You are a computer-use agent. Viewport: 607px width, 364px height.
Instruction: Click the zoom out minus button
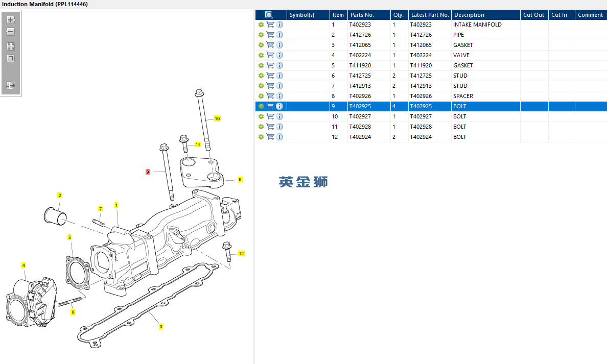pos(11,32)
